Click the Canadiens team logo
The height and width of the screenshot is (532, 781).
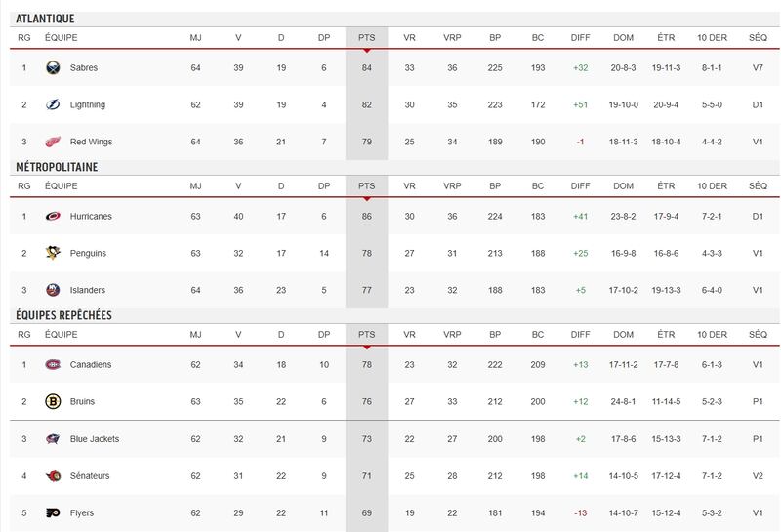pyautogui.click(x=53, y=365)
